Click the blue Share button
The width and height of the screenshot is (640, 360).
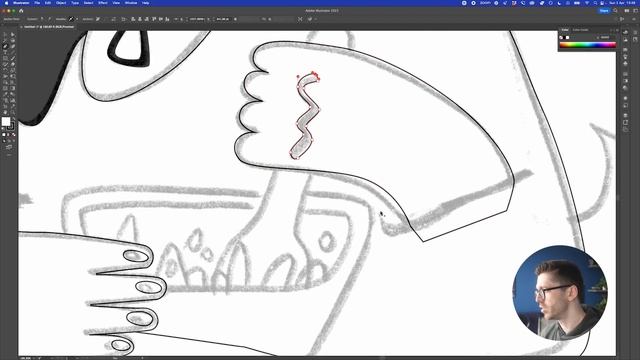(604, 11)
